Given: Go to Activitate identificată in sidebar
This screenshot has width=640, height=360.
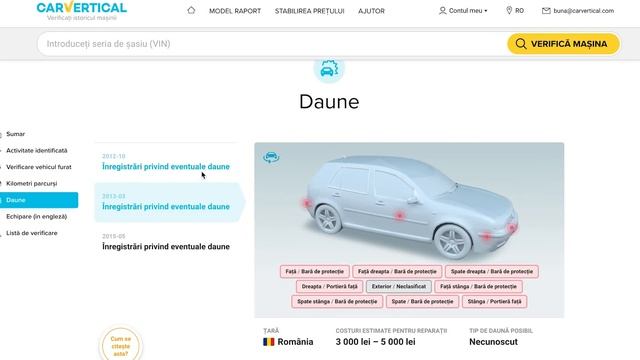Looking at the screenshot, I should 37,150.
